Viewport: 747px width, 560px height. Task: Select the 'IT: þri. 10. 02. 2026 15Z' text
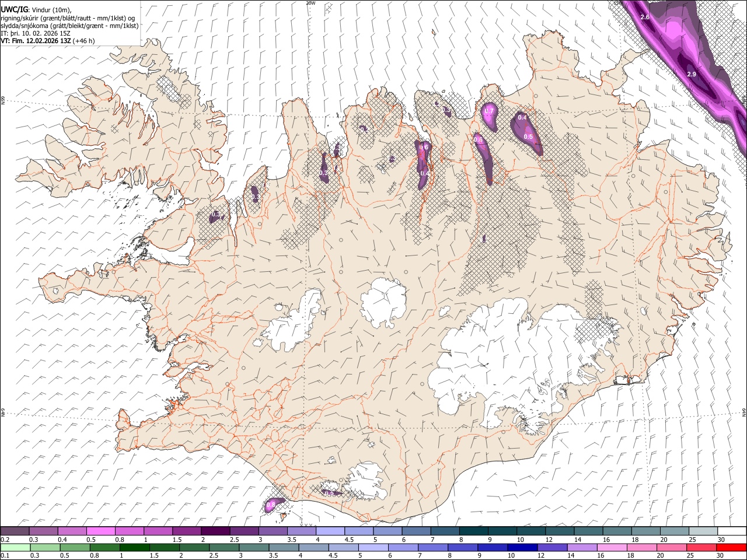point(36,33)
